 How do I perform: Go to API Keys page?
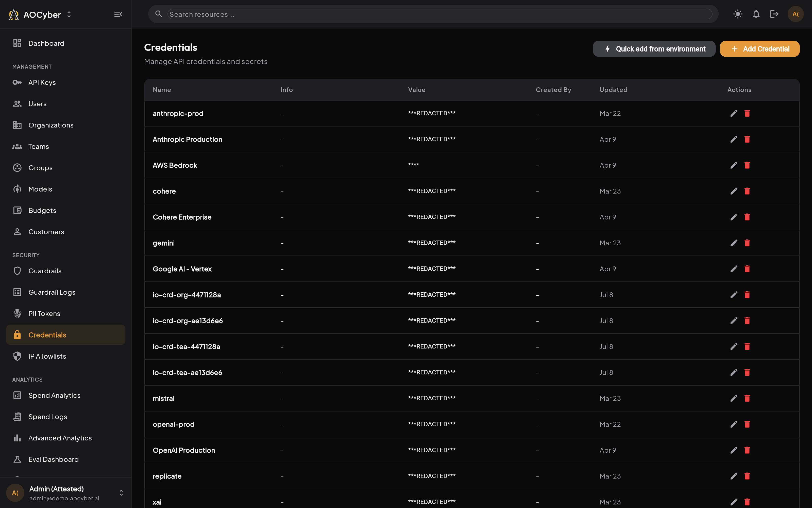click(66, 82)
